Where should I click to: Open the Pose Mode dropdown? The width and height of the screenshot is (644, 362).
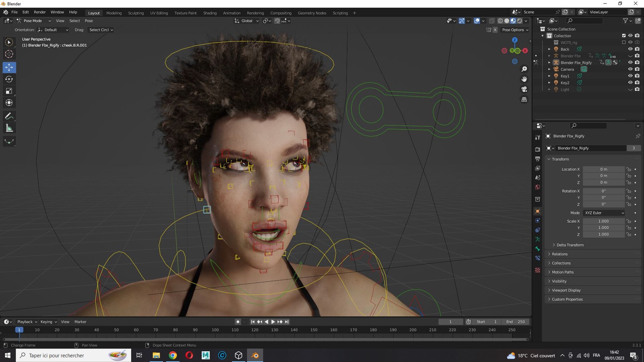[x=34, y=21]
